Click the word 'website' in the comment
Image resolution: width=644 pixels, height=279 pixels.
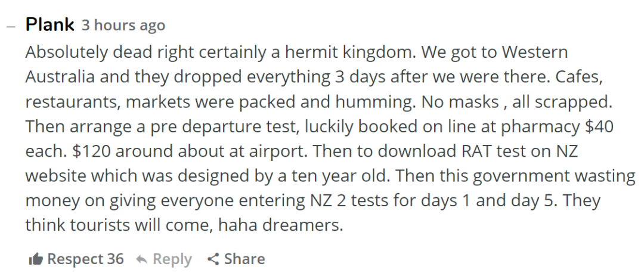[56, 176]
